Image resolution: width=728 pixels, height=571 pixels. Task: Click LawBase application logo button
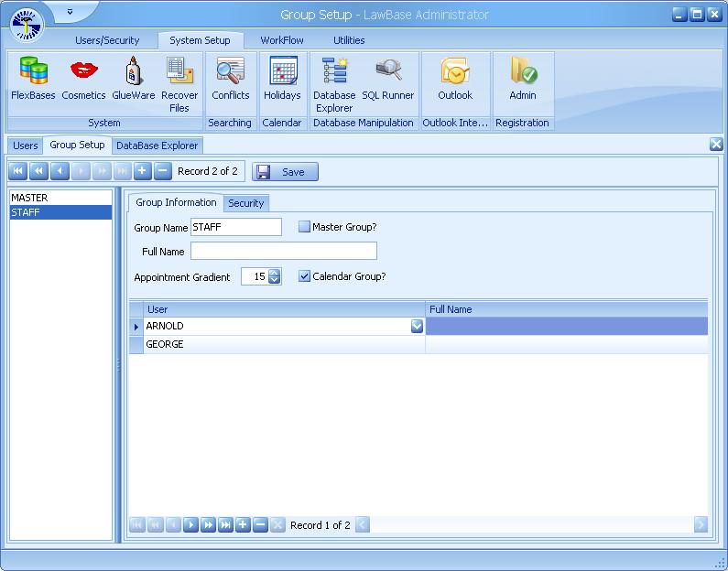point(27,25)
